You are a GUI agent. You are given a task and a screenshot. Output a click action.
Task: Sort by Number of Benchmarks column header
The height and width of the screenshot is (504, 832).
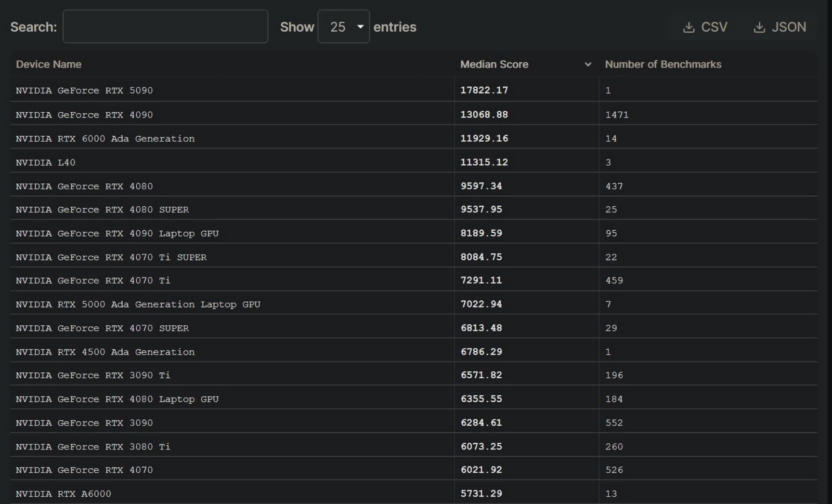[663, 64]
